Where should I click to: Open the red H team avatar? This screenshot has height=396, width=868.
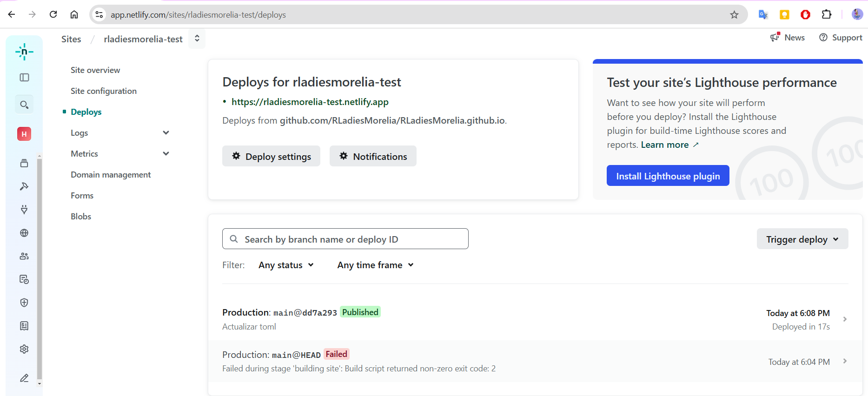click(x=24, y=134)
